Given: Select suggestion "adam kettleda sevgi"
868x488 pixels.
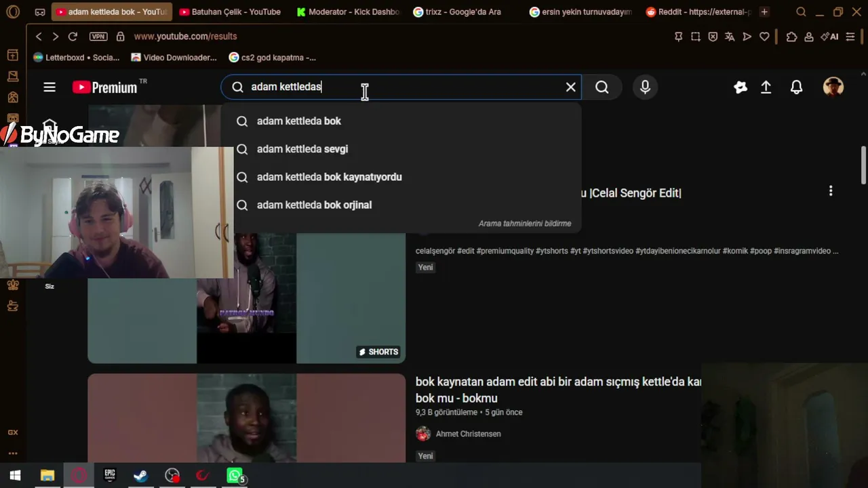Looking at the screenshot, I should tap(401, 149).
